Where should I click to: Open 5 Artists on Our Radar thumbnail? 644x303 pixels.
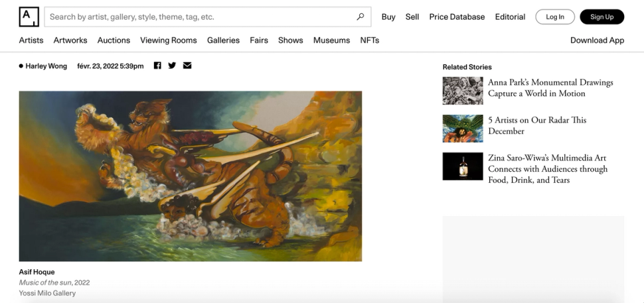coord(463,129)
